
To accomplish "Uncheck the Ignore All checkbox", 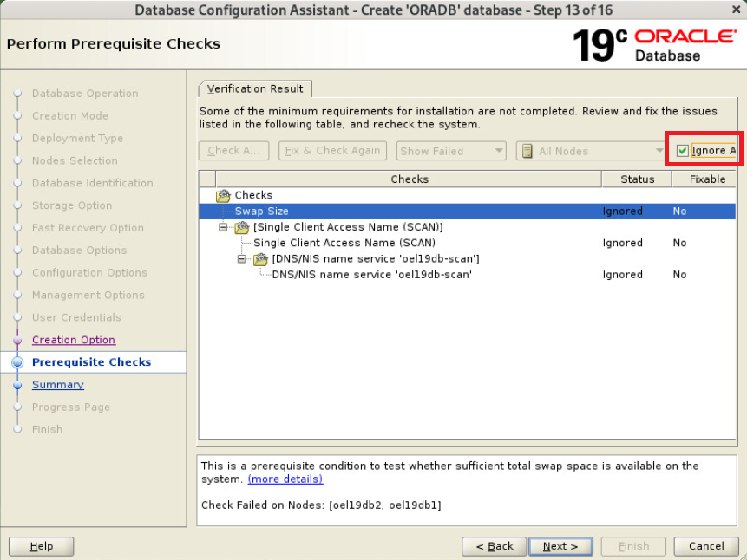I will (682, 151).
